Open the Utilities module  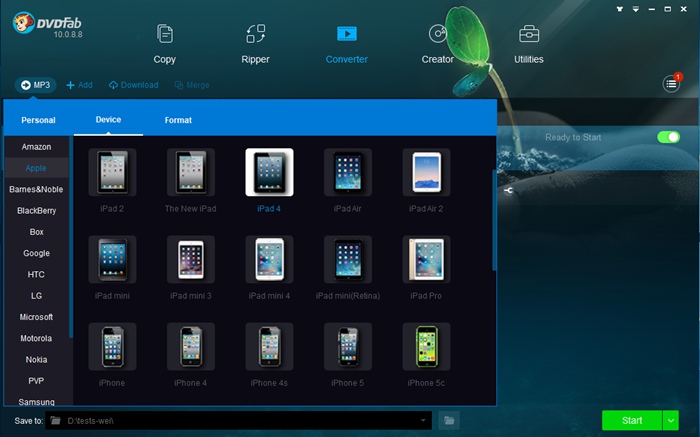[x=529, y=44]
